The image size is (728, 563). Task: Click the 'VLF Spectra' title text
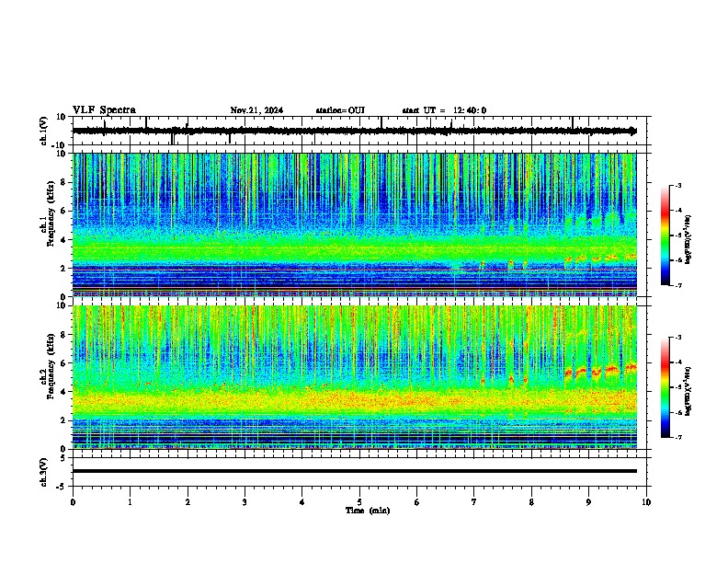tap(104, 110)
